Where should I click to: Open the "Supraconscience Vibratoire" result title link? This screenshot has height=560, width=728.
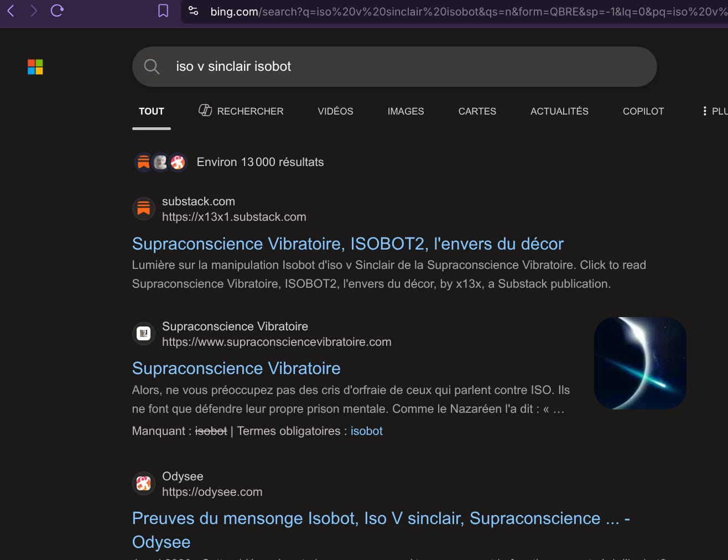[236, 369]
